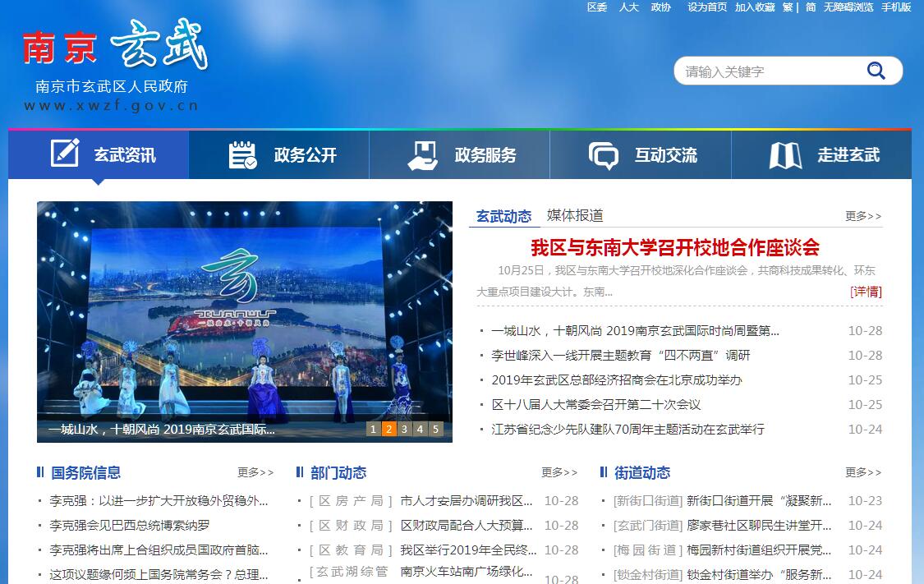The image size is (924, 584).
Task: Click the 政务服务 hand icon
Action: tap(423, 155)
